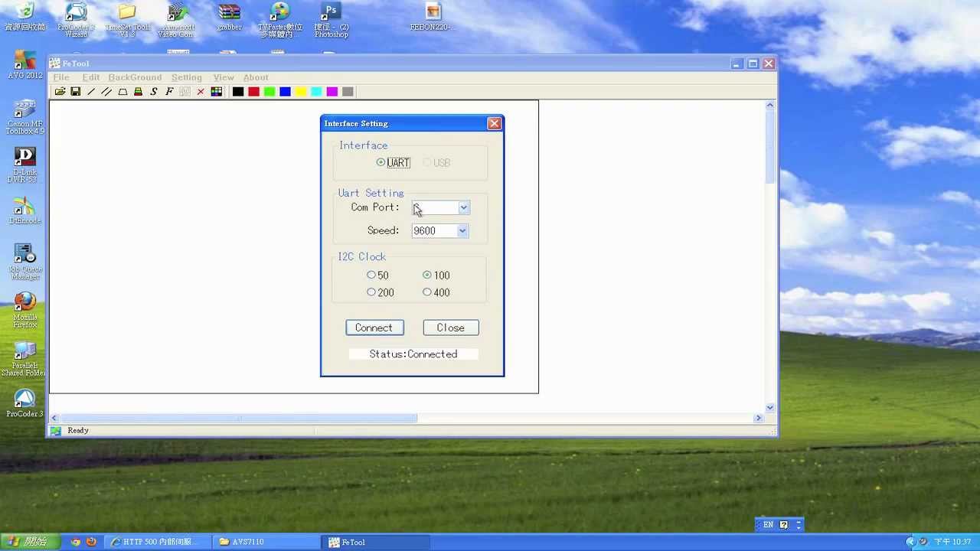Screen dimensions: 980x551
Task: Click the F font toolbar icon
Action: tap(169, 92)
